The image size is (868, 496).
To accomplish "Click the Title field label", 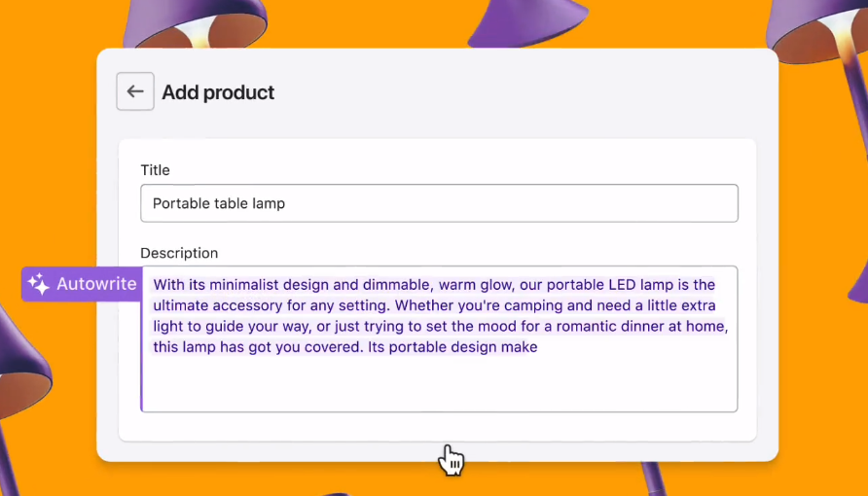I will (x=155, y=170).
